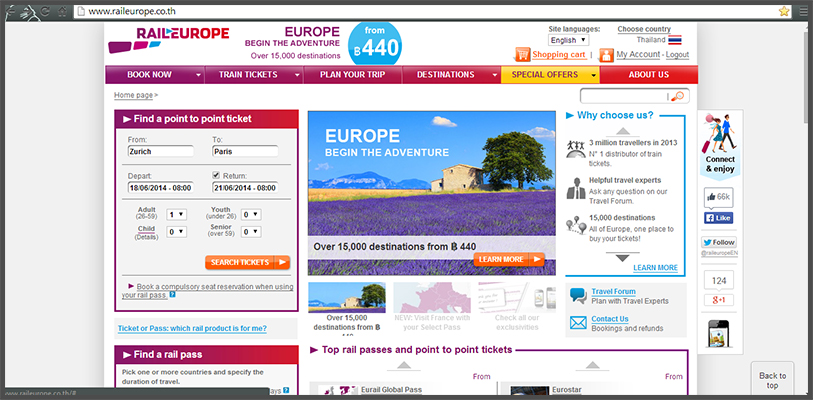This screenshot has height=400, width=813.
Task: Show next Why choose us item
Action: tap(622, 258)
